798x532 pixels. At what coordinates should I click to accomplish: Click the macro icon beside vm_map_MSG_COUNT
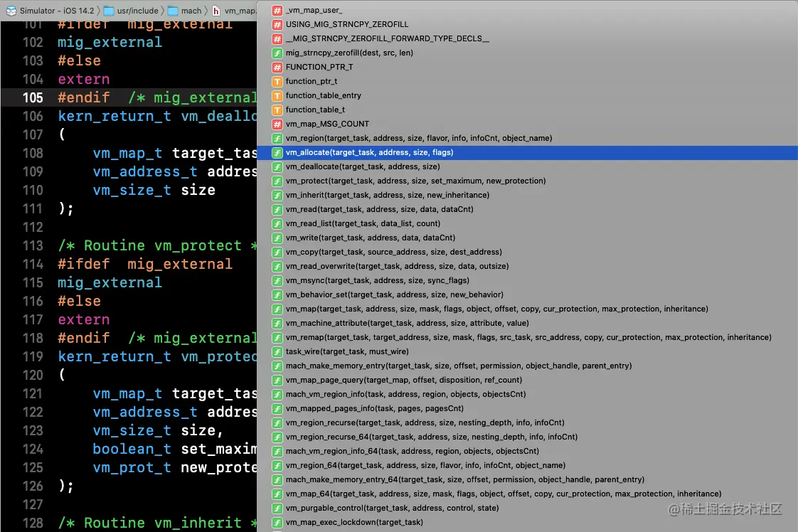(x=277, y=124)
